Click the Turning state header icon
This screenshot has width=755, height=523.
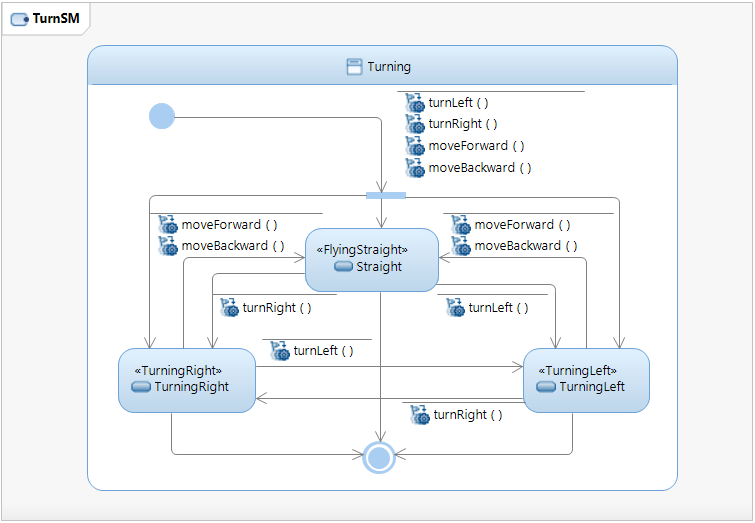pos(354,66)
